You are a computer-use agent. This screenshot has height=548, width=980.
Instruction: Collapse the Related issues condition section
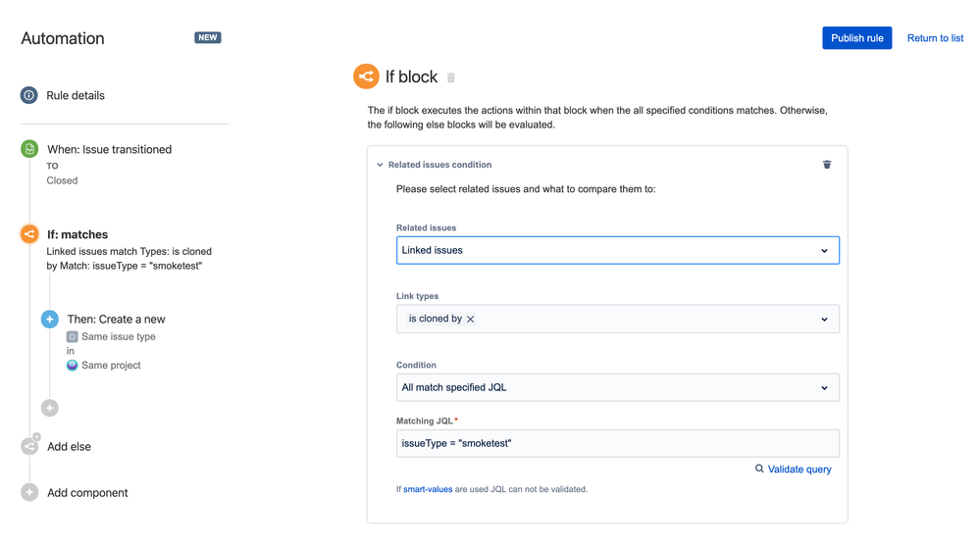[381, 165]
